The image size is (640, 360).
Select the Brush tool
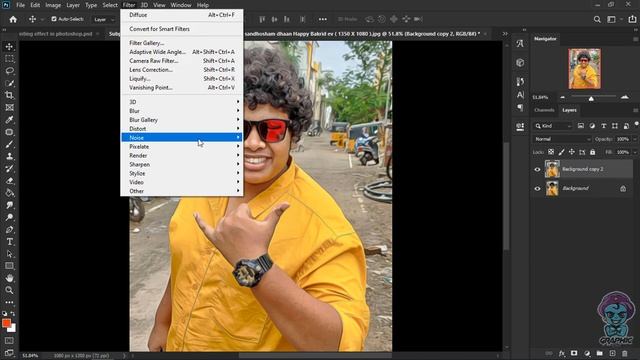click(9, 144)
